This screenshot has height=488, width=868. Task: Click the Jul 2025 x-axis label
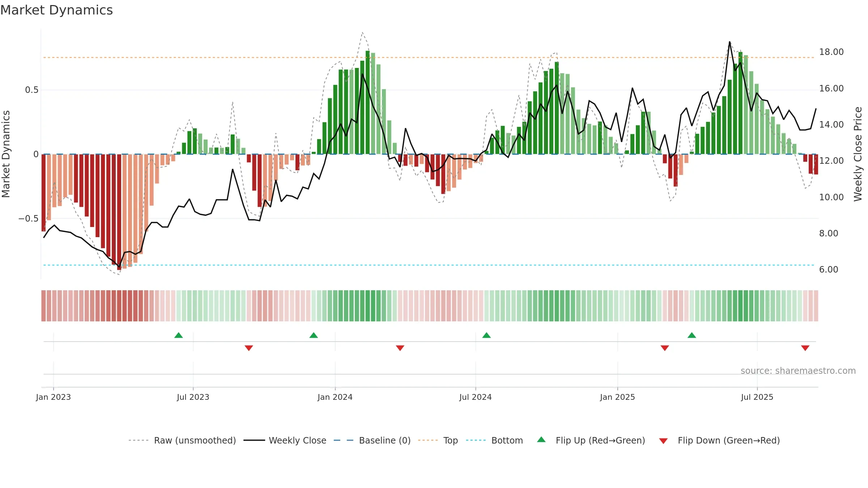(757, 397)
